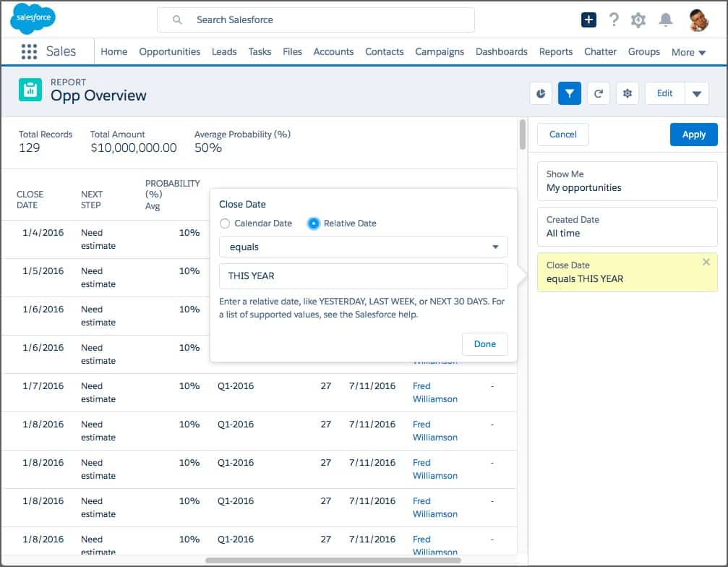Viewport: 728px width, 567px height.
Task: Toggle the filter funnel button
Action: pyautogui.click(x=570, y=93)
